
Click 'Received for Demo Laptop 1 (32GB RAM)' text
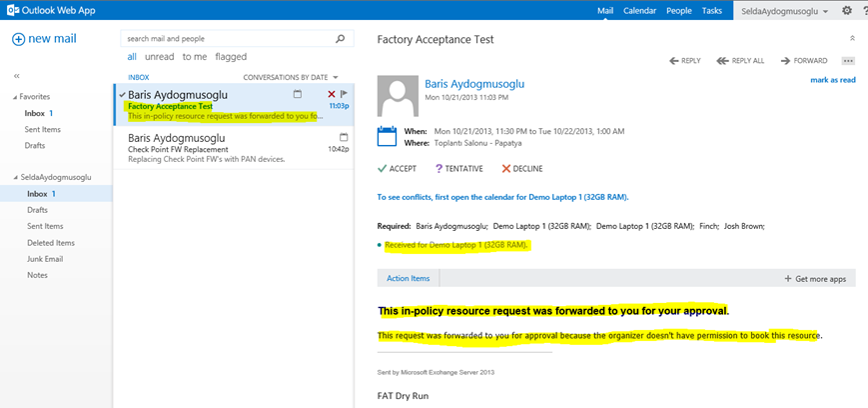coord(456,245)
